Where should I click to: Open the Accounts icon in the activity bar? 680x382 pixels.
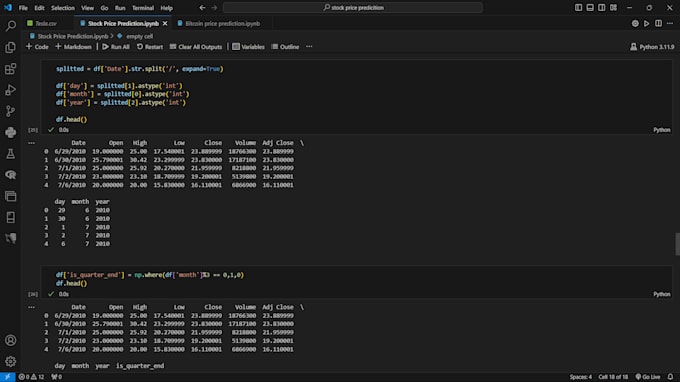point(10,340)
